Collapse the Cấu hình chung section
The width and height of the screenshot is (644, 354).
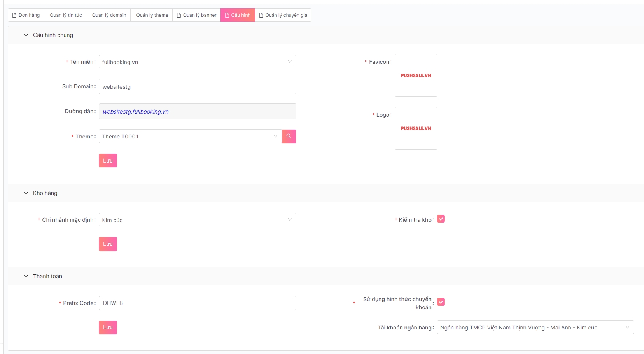(x=26, y=35)
